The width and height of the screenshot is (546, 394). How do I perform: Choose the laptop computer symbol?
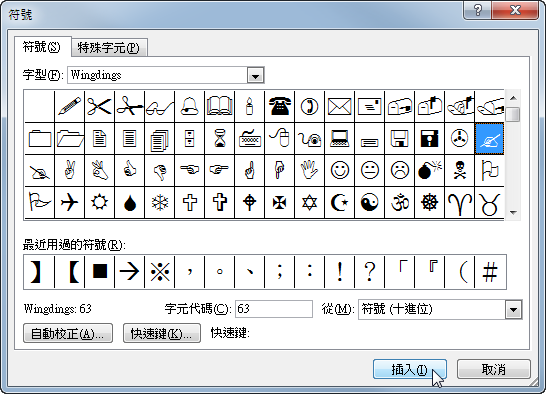click(339, 138)
